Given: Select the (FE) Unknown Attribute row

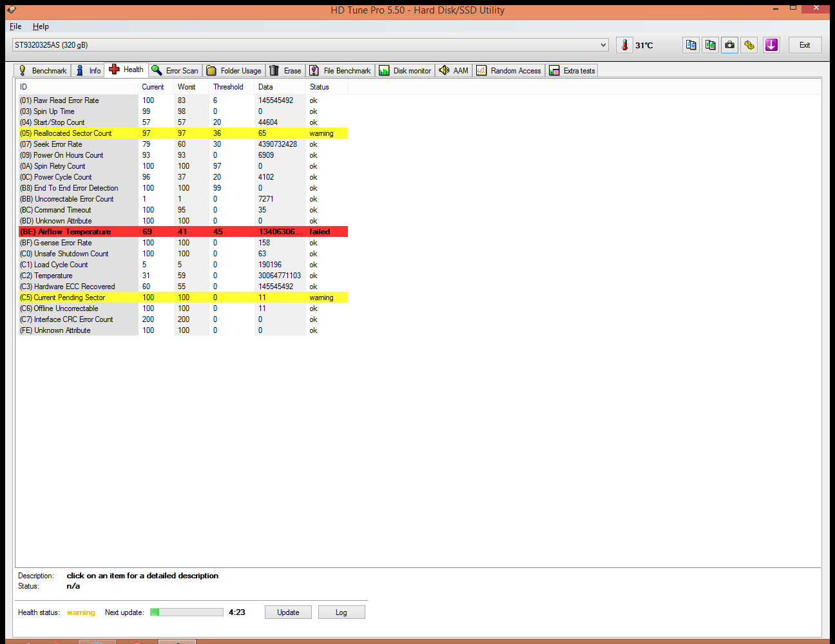Looking at the screenshot, I should [x=183, y=330].
